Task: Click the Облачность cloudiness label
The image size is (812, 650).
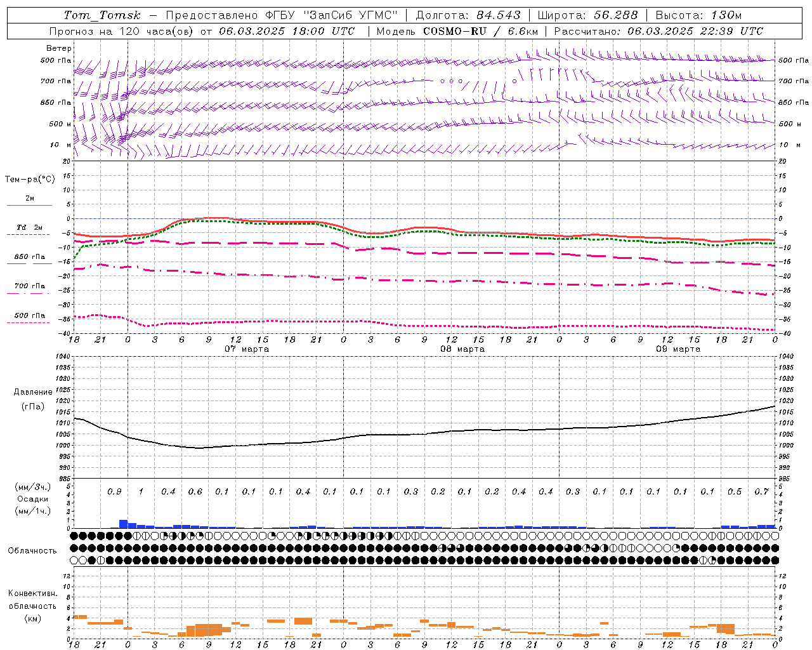Action: click(x=32, y=550)
